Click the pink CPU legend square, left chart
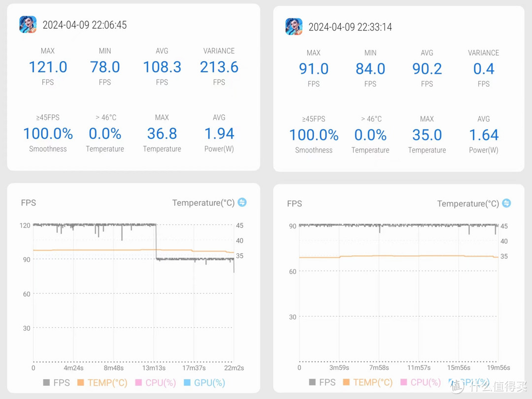Screen dimensions: 532x399 click(138, 383)
